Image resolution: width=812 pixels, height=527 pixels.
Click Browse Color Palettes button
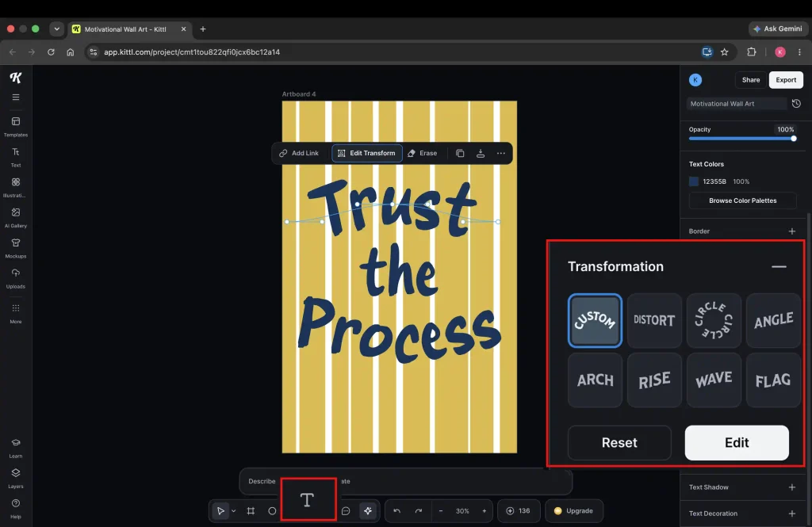[742, 200]
